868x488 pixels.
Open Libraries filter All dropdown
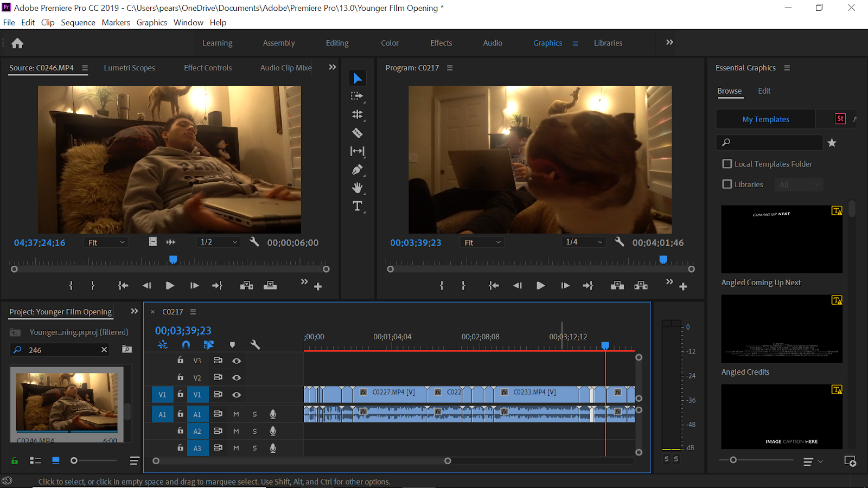click(799, 185)
